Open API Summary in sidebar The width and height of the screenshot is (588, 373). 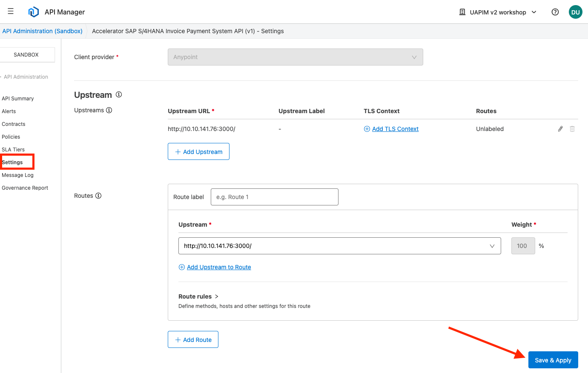coord(18,99)
